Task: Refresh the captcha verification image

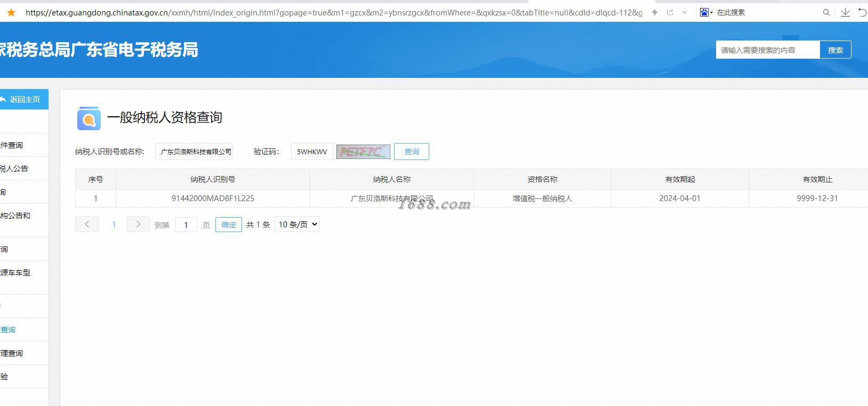Action: tap(363, 152)
